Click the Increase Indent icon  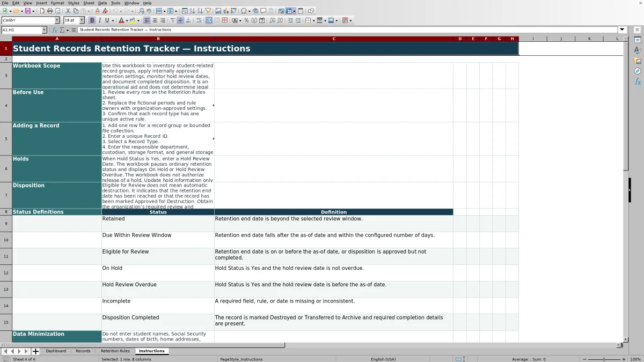[x=290, y=20]
